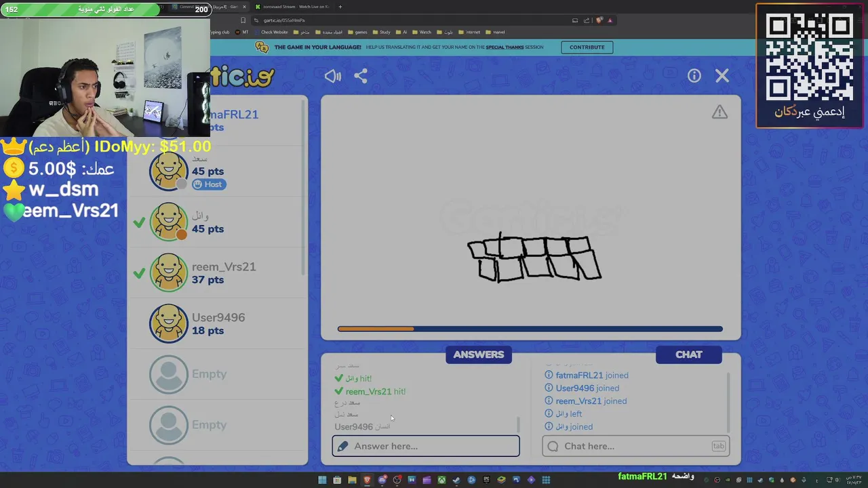Open Discord from the taskbar
This screenshot has height=488, width=868.
(x=382, y=480)
